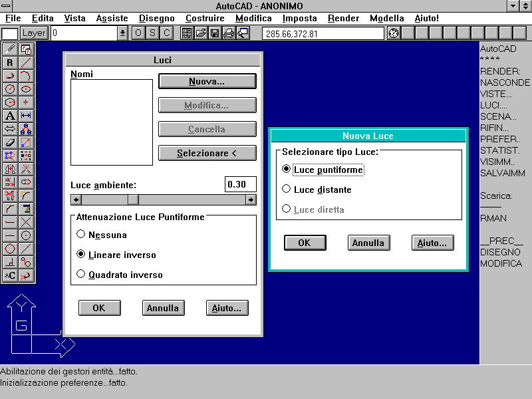The height and width of the screenshot is (399, 532).
Task: Select the Midpoint object snap tool
Action: coord(10,235)
